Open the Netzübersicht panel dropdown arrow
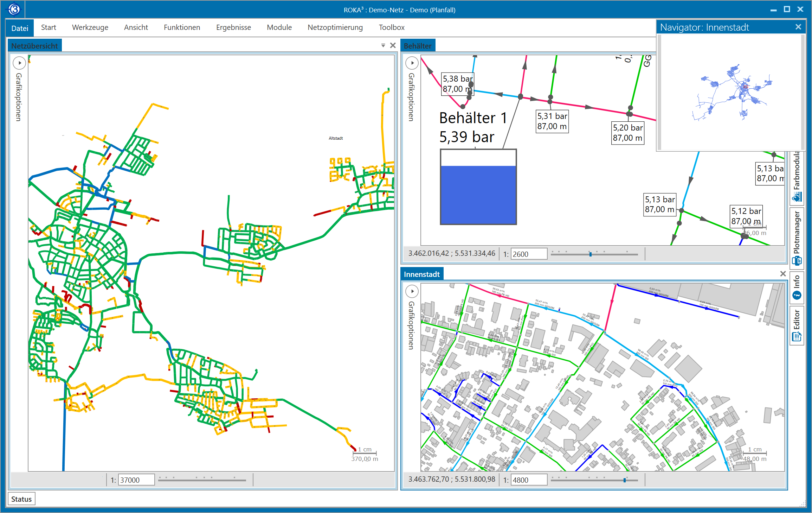This screenshot has width=812, height=513. coord(383,45)
